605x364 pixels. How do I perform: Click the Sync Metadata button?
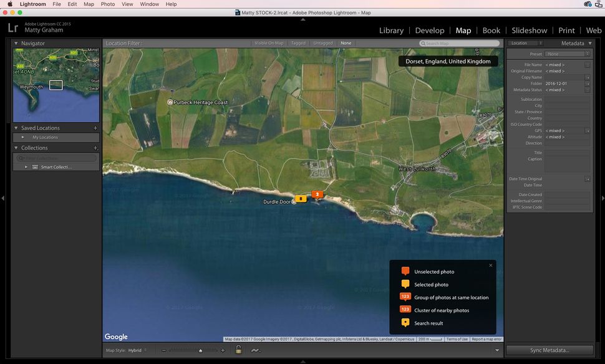pyautogui.click(x=549, y=350)
